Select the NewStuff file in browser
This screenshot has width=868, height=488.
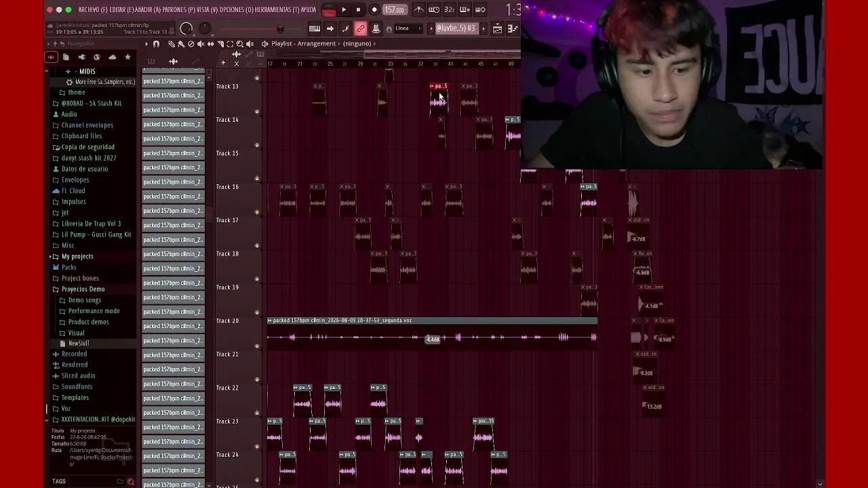coord(79,343)
